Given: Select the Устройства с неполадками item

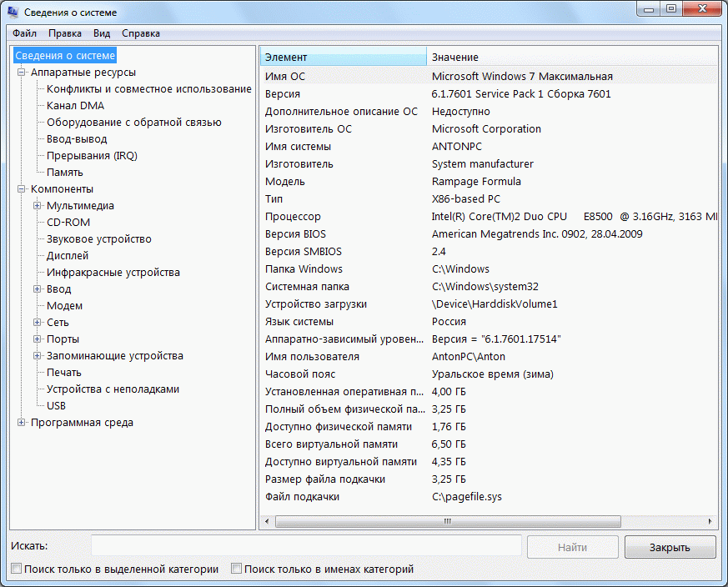Looking at the screenshot, I should click(113, 389).
